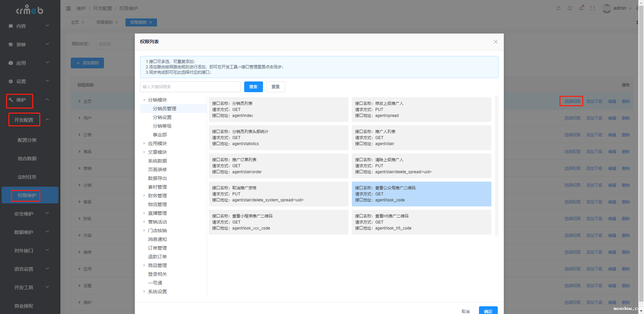
Task: Select the 分销员列表 interface card
Action: pyautogui.click(x=278, y=110)
